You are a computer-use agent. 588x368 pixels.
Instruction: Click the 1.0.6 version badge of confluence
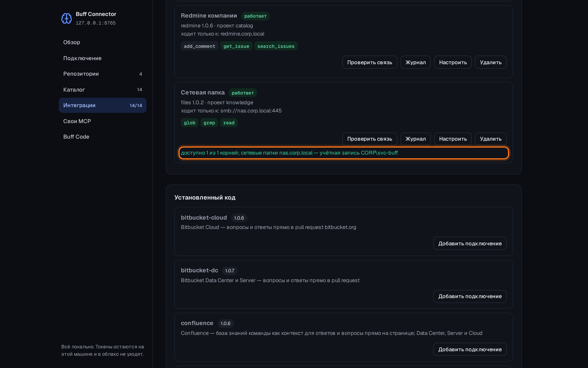(225, 323)
